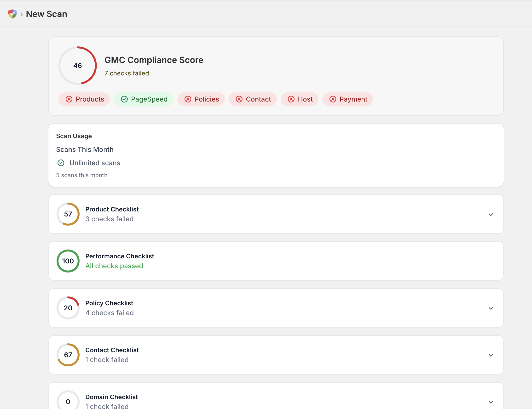Click the breadcrumb separator chevron
The width and height of the screenshot is (532, 409).
tap(22, 14)
